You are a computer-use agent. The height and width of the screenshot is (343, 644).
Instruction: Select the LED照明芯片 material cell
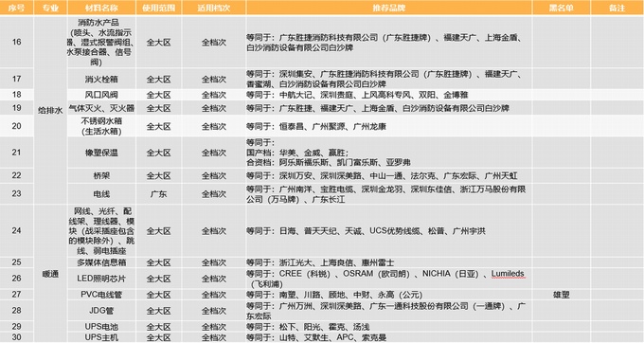[x=101, y=279]
